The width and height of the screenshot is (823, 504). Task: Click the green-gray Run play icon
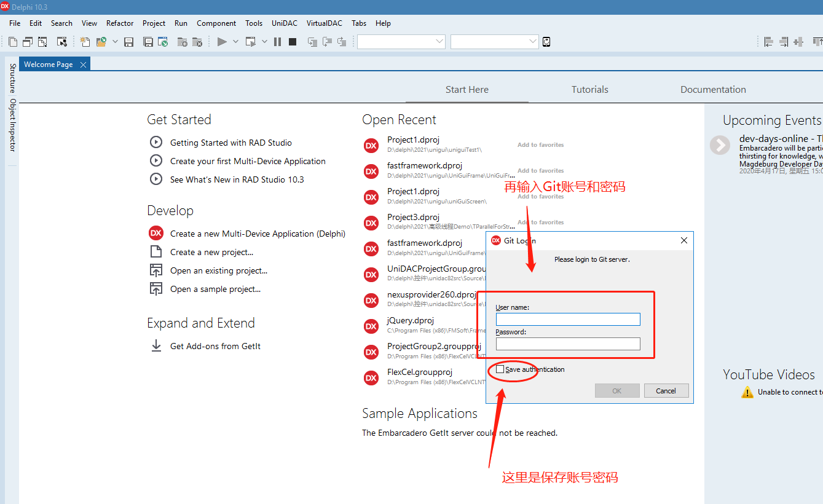tap(222, 42)
